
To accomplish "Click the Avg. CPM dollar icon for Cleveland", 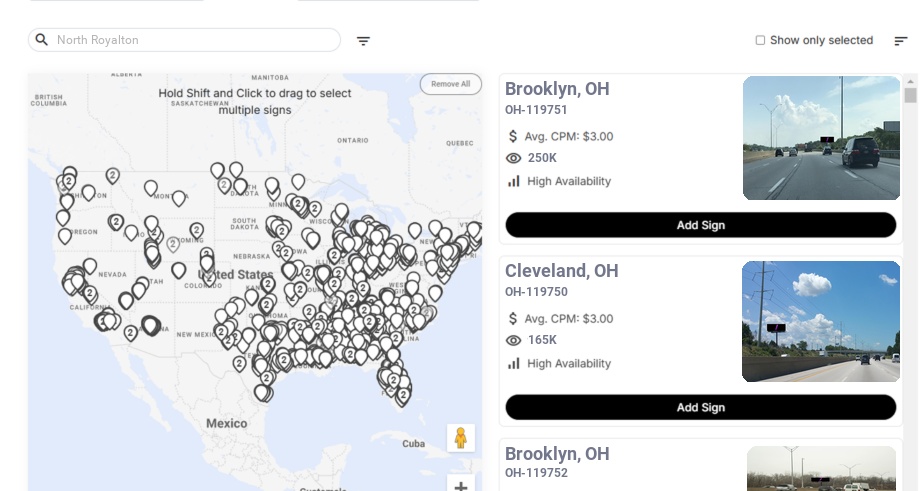I will click(513, 319).
